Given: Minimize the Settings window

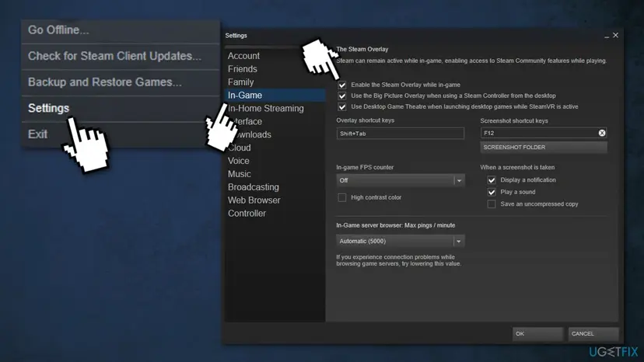Looking at the screenshot, I should point(607,36).
